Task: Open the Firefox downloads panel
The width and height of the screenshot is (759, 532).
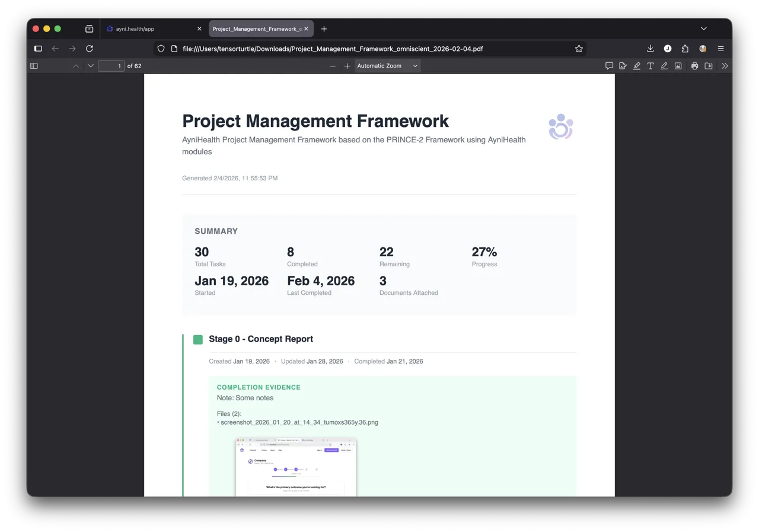Action: (x=650, y=49)
